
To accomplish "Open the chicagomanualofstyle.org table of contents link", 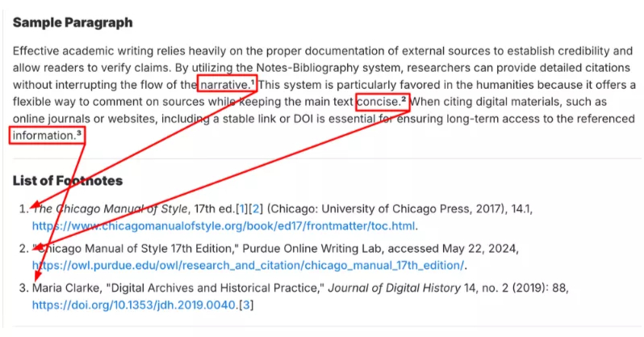I will click(x=224, y=226).
